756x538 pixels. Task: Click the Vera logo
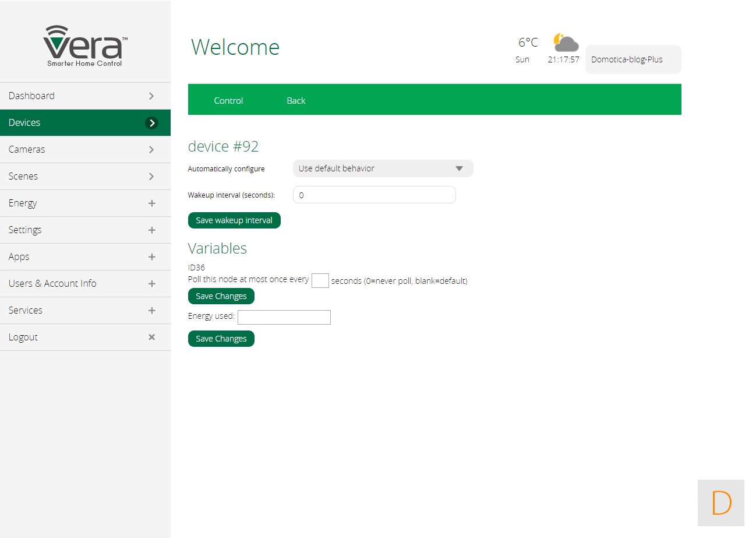click(85, 46)
